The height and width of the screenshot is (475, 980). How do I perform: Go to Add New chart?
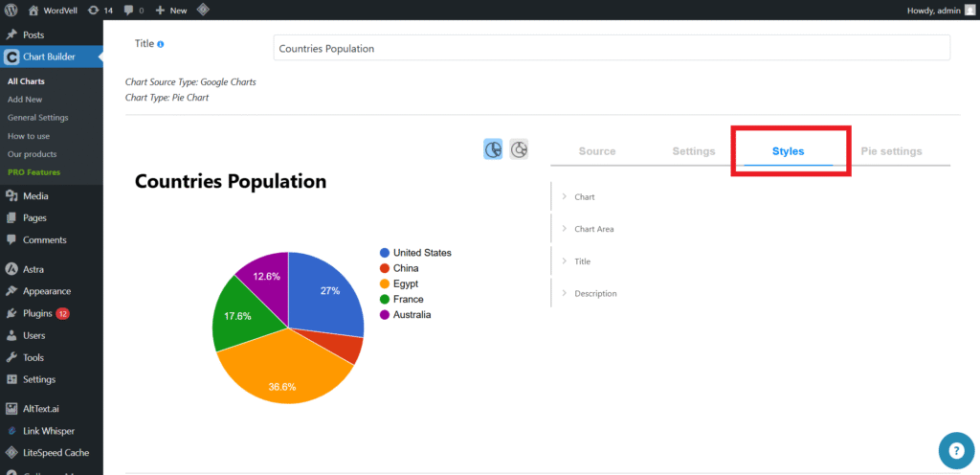[x=25, y=100]
